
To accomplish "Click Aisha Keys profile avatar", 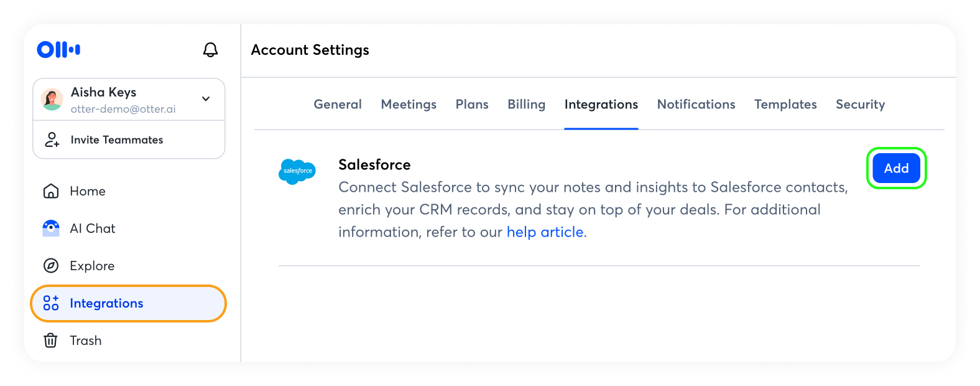I will [x=52, y=100].
